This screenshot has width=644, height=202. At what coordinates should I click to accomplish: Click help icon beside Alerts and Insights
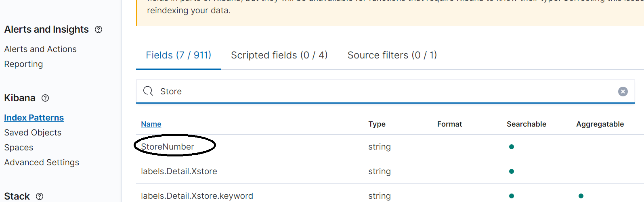(x=99, y=29)
